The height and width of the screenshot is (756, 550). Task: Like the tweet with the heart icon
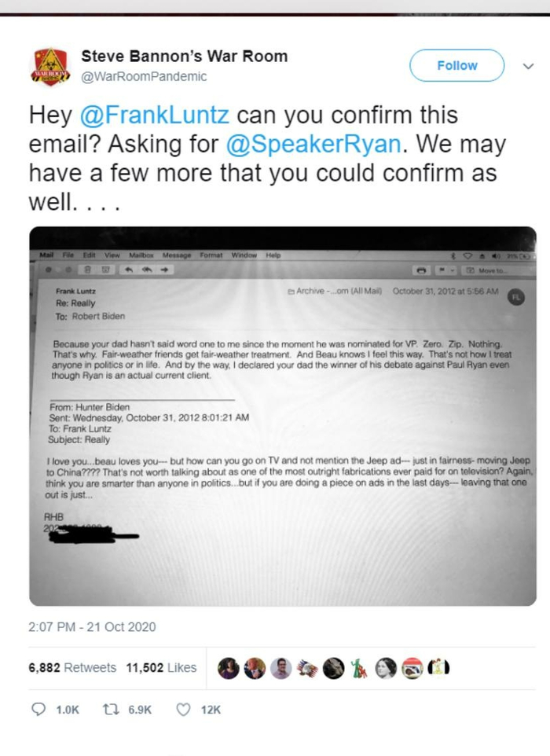click(183, 710)
